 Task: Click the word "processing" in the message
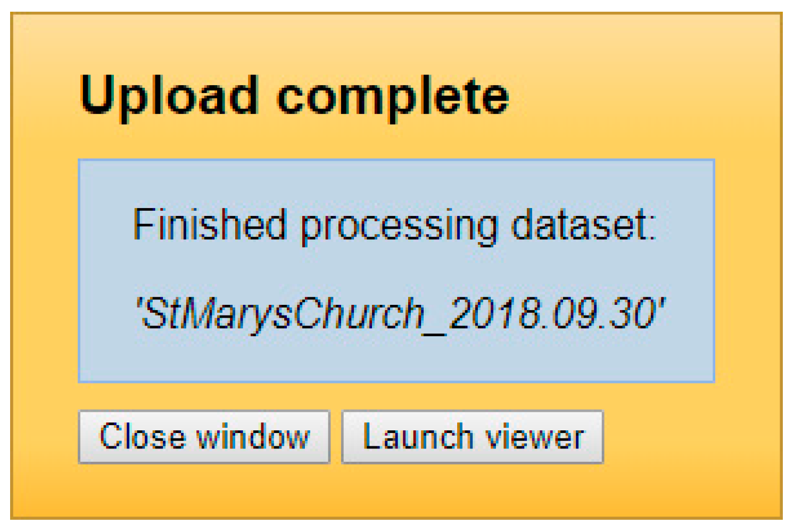[x=399, y=227]
